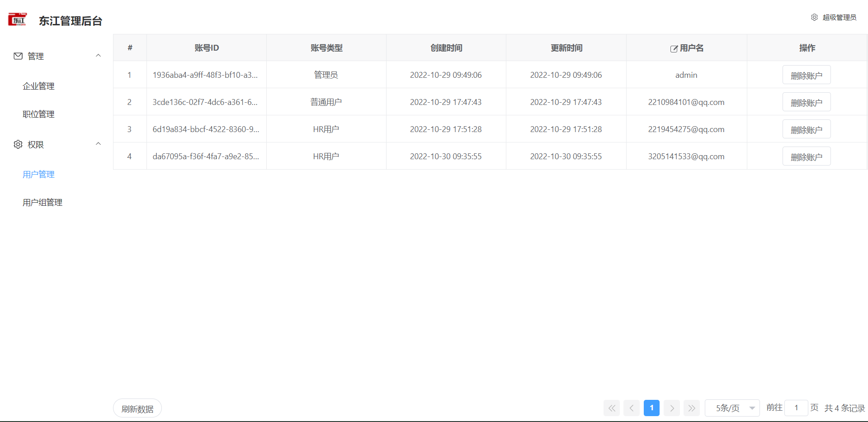Click the 刷新数据 button
868x422 pixels.
point(137,408)
